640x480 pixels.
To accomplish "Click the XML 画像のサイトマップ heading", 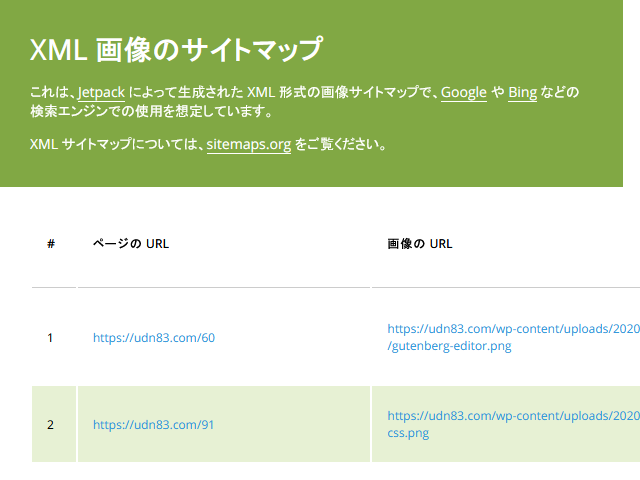I will point(176,49).
